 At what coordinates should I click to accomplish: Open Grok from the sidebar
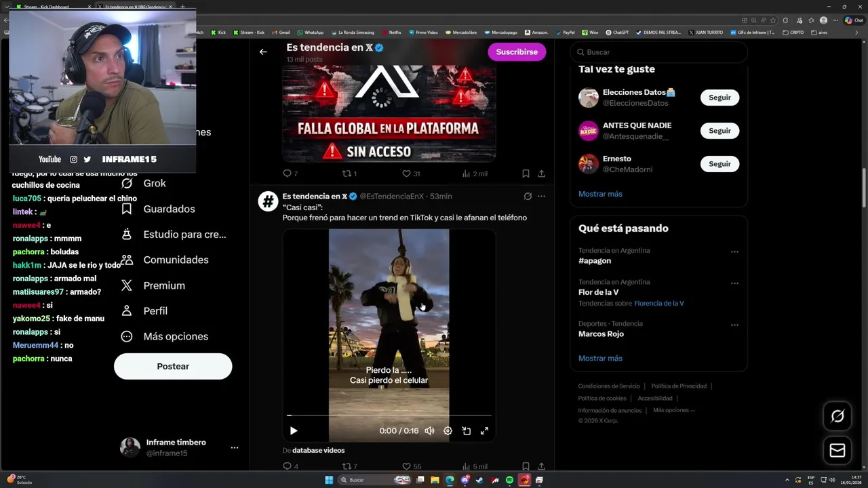tap(143, 183)
